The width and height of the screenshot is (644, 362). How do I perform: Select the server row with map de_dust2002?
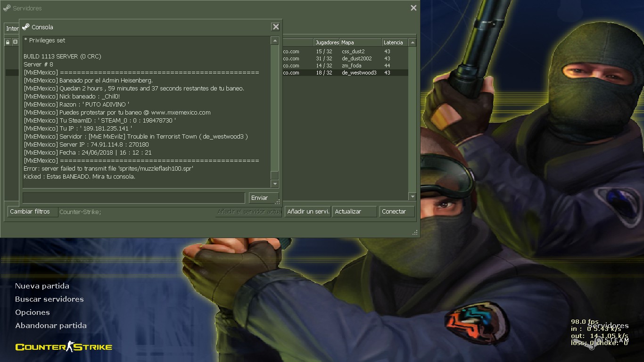346,58
